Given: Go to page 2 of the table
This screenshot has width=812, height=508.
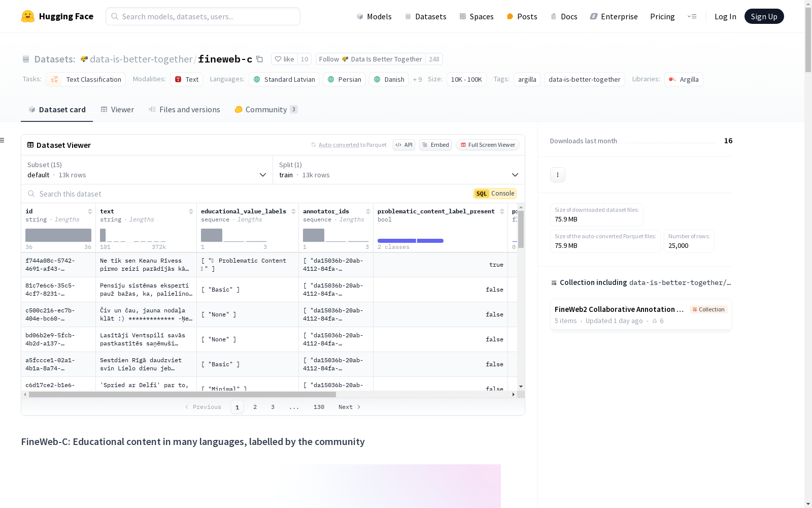Looking at the screenshot, I should click(255, 407).
